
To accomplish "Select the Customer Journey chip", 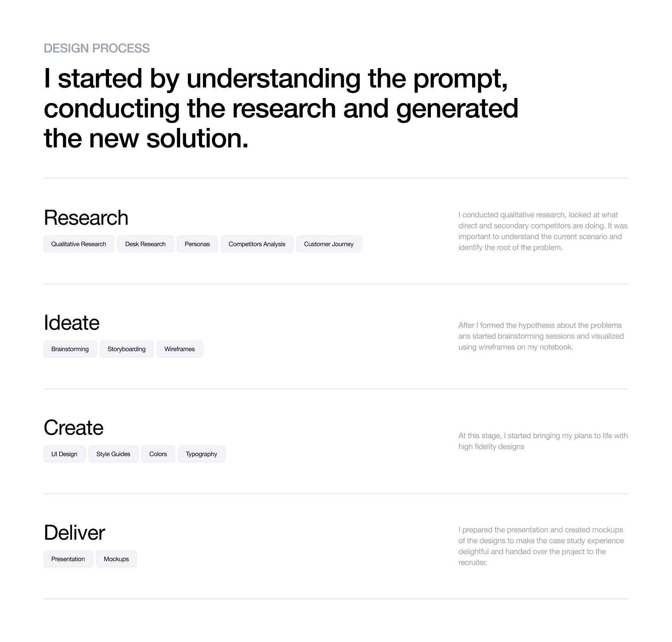I will tap(329, 244).
